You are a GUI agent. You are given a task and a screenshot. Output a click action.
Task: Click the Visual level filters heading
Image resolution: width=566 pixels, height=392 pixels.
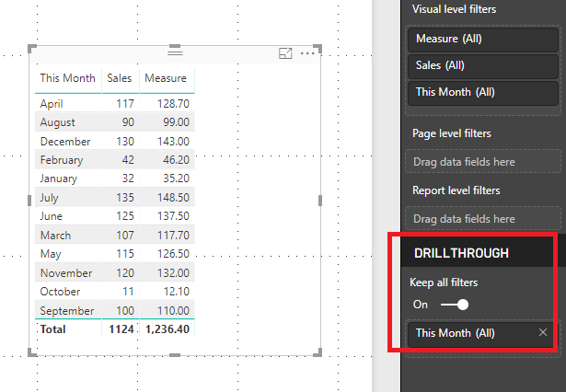pos(454,9)
